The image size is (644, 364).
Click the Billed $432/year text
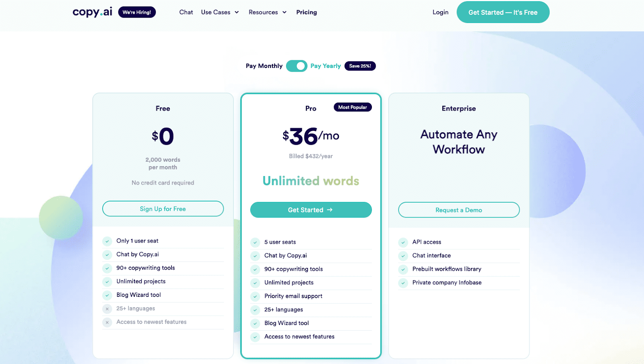click(311, 156)
